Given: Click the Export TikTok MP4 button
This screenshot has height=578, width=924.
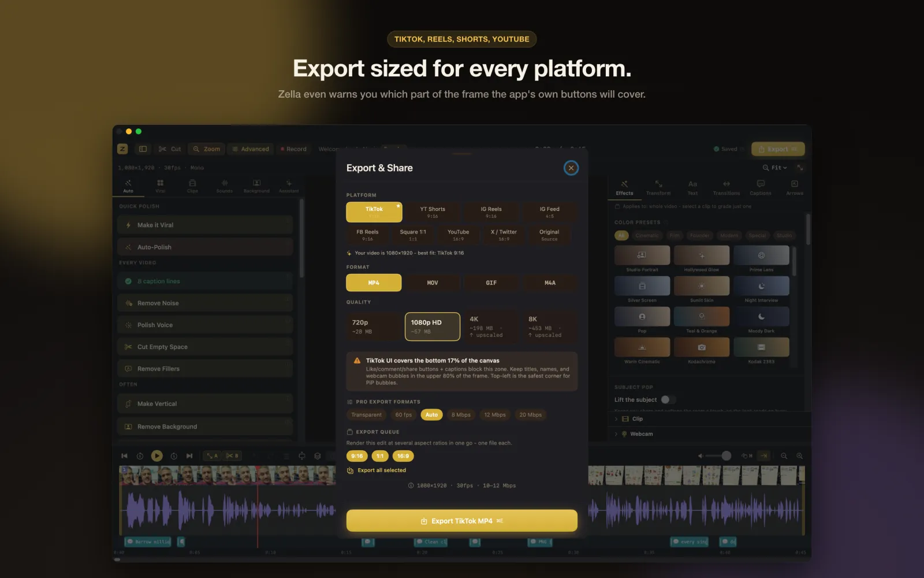Looking at the screenshot, I should tap(462, 521).
